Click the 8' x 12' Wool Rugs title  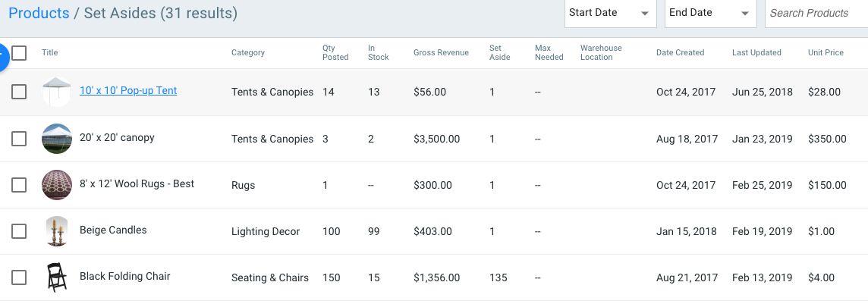pyautogui.click(x=137, y=183)
